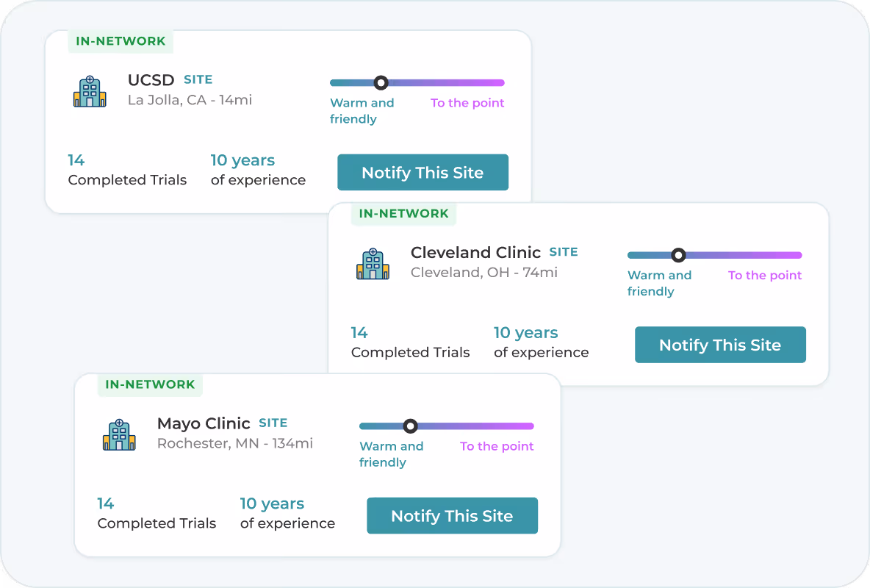This screenshot has height=588, width=870.
Task: Click the slider knob on the Mayo Clinic card
Action: 410,426
